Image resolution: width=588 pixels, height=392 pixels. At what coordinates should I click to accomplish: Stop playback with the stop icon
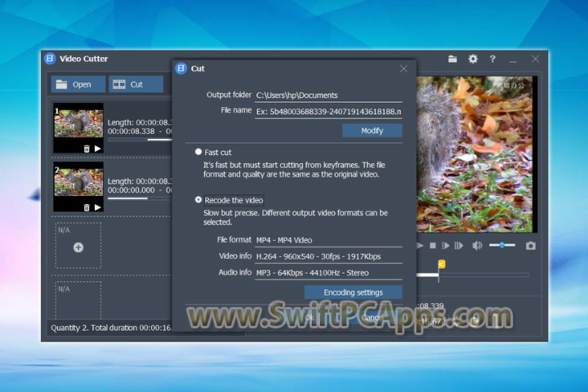[433, 246]
